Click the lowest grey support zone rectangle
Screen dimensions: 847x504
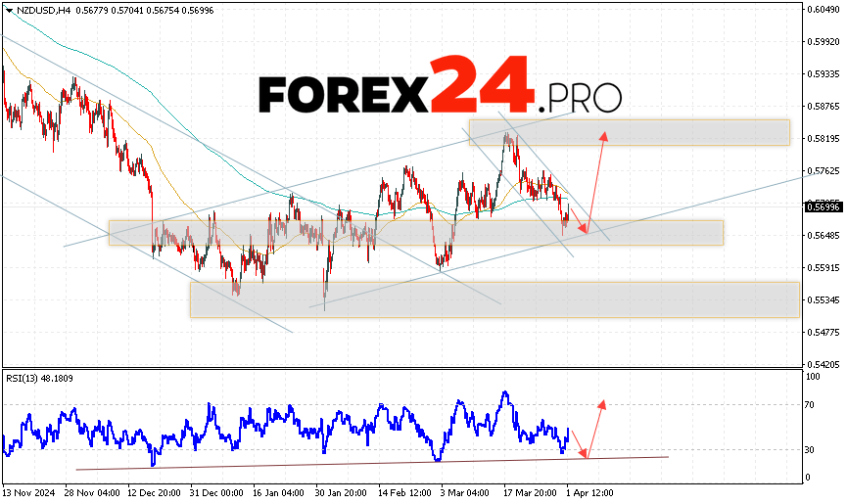point(494,299)
